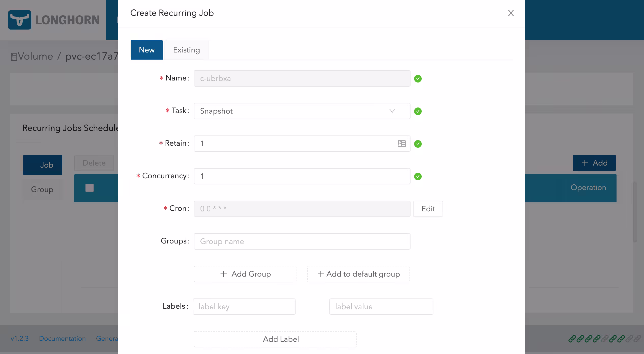Screen dimensions: 644x354
Task: Click the green checkmark next to Name
Action: (418, 79)
